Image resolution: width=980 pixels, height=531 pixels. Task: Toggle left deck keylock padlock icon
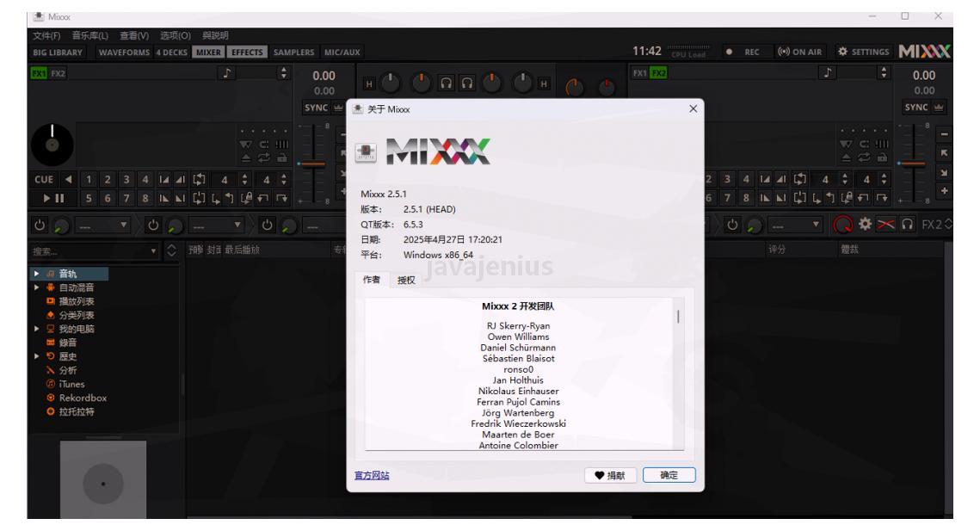(282, 158)
